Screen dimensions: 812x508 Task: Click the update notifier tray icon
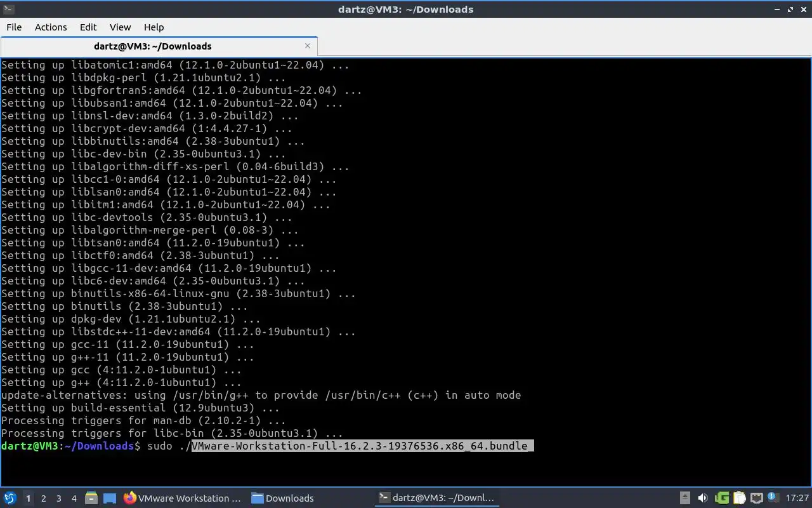click(x=773, y=497)
